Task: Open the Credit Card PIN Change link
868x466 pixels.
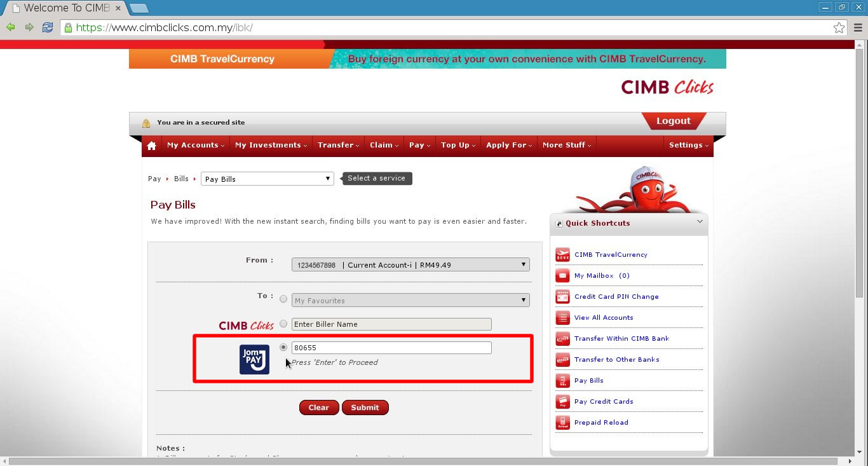Action: tap(616, 297)
